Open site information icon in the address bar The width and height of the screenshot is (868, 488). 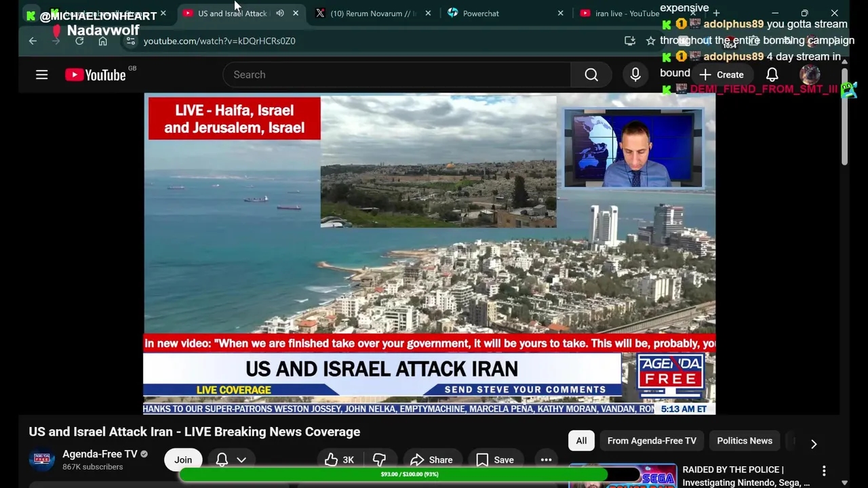(131, 41)
